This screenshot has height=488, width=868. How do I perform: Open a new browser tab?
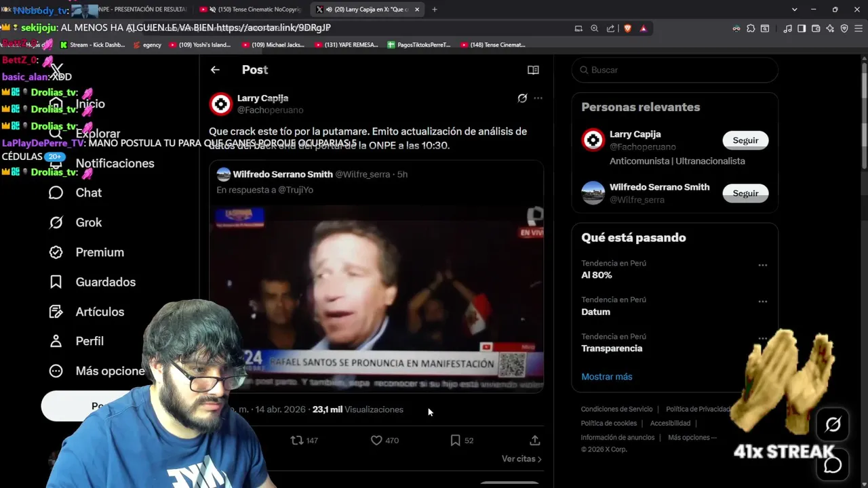tap(434, 9)
